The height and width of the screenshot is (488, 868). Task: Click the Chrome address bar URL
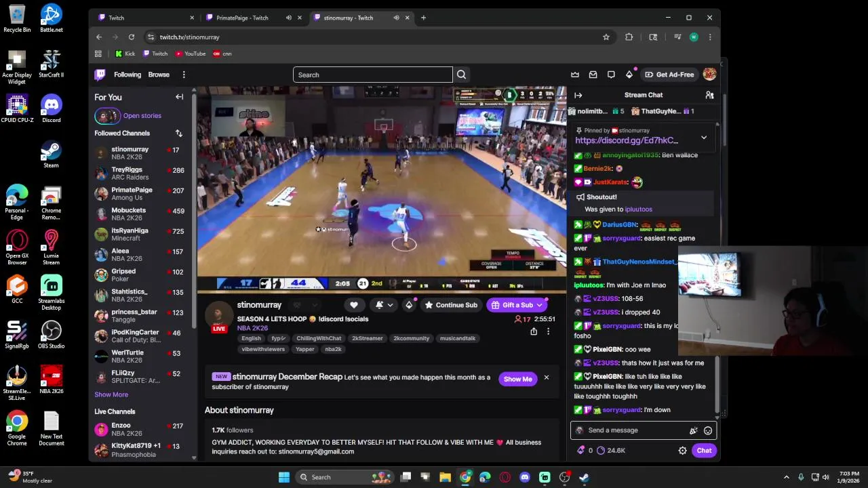(190, 37)
